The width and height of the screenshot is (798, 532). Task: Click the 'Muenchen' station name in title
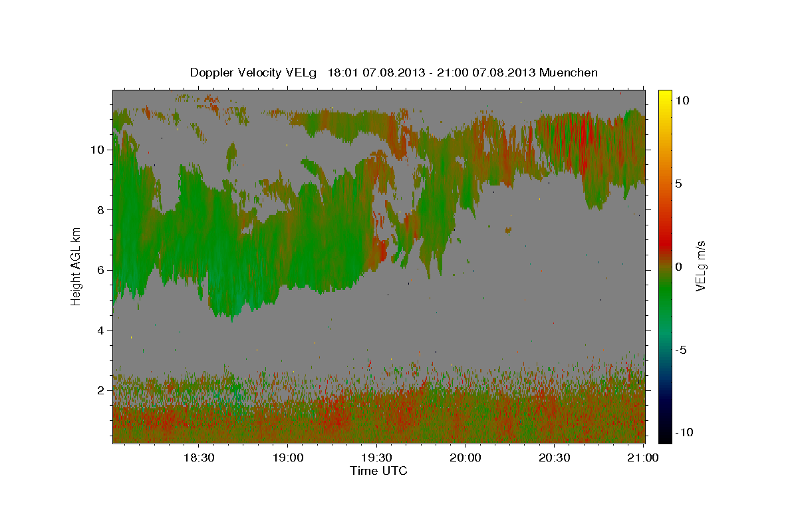pyautogui.click(x=569, y=72)
